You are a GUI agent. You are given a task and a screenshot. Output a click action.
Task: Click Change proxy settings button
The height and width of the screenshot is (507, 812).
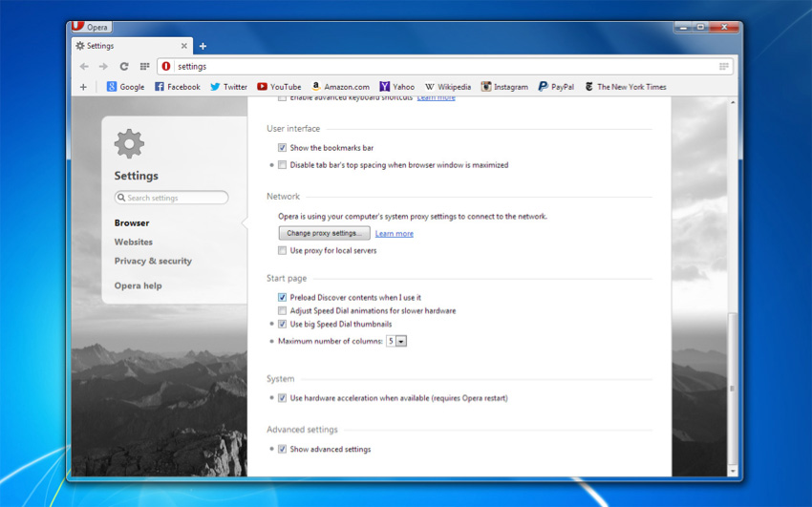pos(324,233)
